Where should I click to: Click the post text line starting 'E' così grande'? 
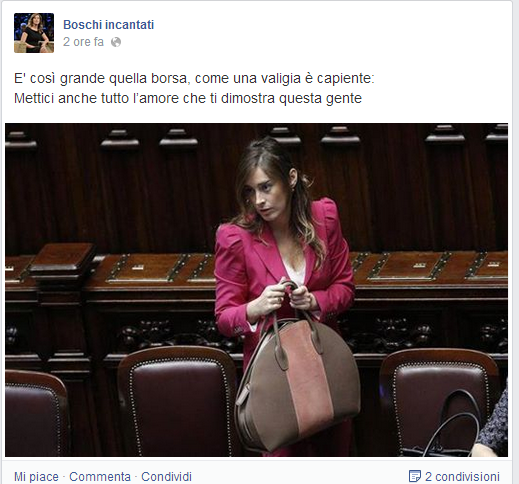pyautogui.click(x=194, y=79)
